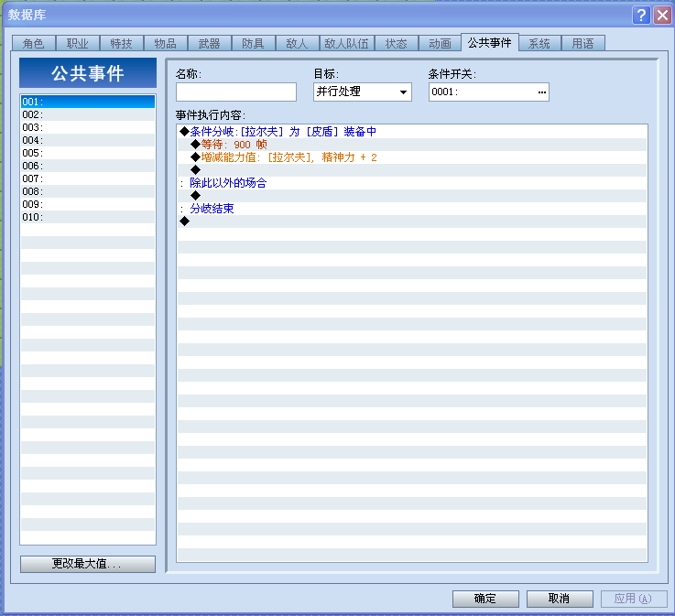Select common event 002 in list
The width and height of the screenshot is (675, 616).
point(88,114)
